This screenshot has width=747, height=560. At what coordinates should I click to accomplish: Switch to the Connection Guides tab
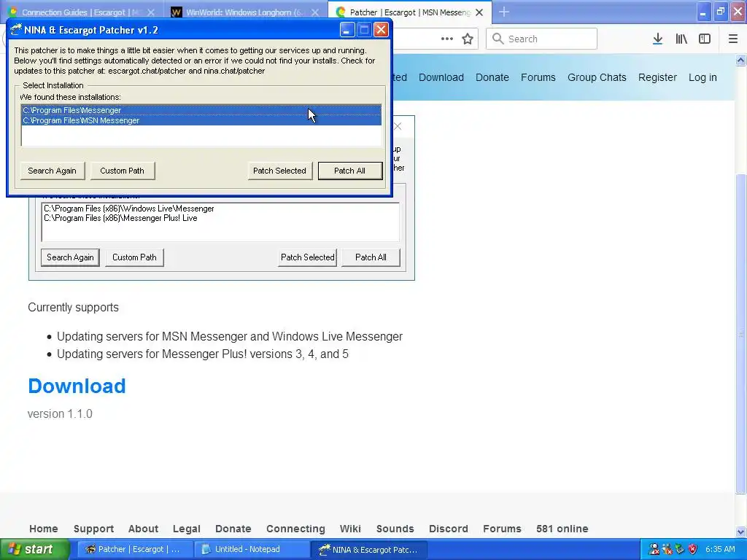[81, 12]
